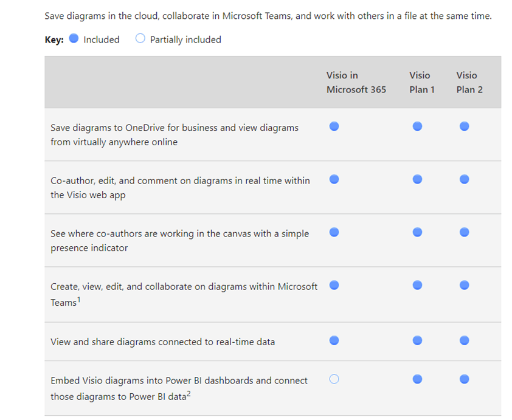Select the real-time data dot under Visio Plan 1
The image size is (512, 420).
click(417, 341)
